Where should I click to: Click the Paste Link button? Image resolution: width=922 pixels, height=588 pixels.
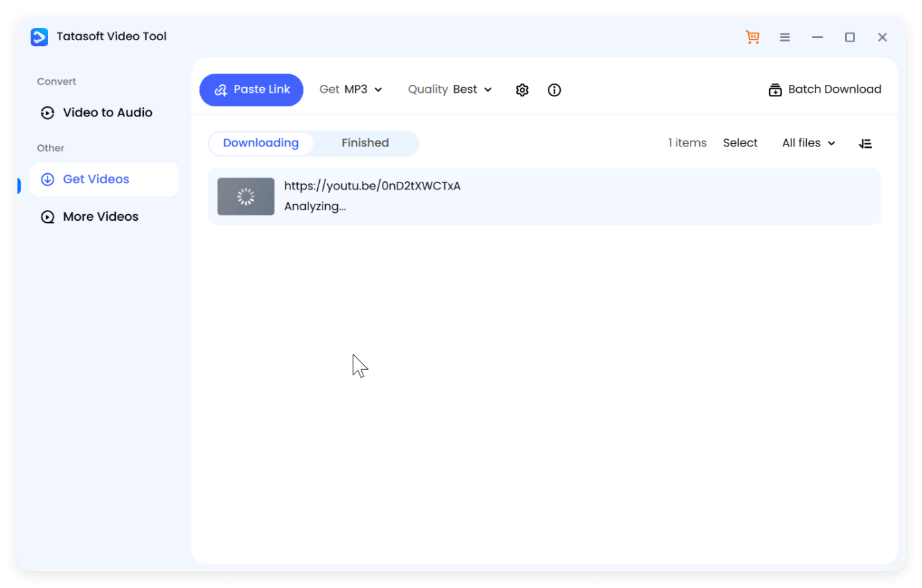point(251,89)
